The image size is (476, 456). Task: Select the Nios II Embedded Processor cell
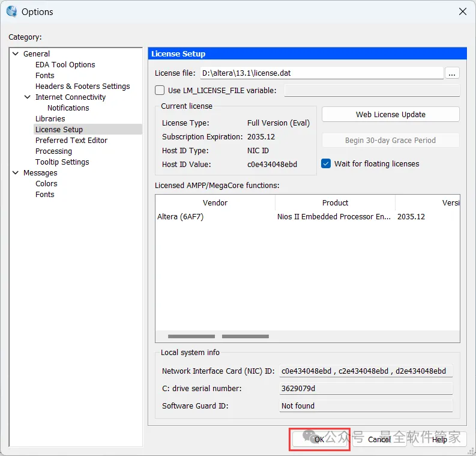[x=334, y=217]
